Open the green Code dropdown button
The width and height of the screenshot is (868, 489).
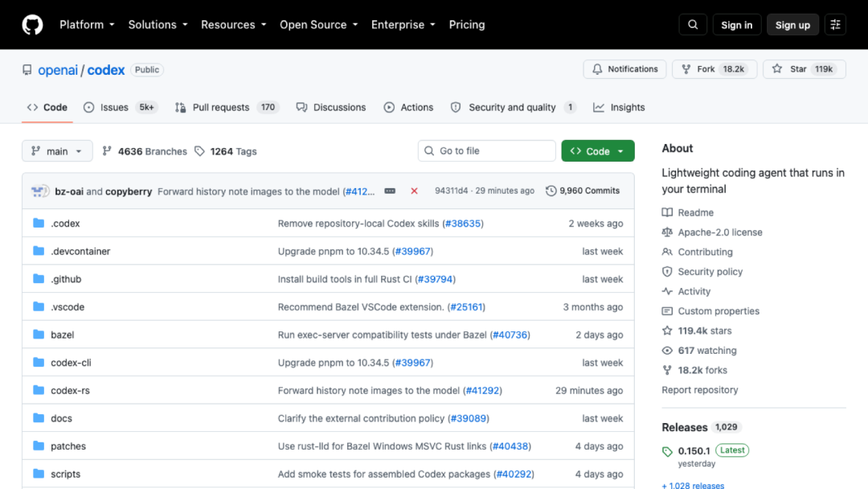tap(597, 151)
